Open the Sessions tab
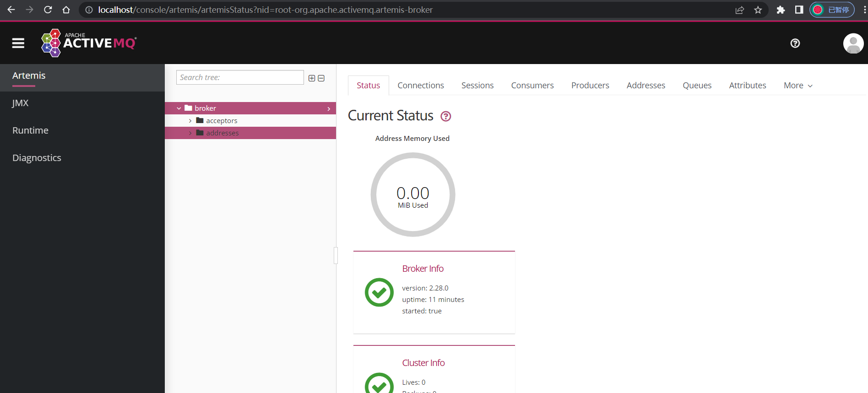Screen dimensions: 868x393 [477, 86]
